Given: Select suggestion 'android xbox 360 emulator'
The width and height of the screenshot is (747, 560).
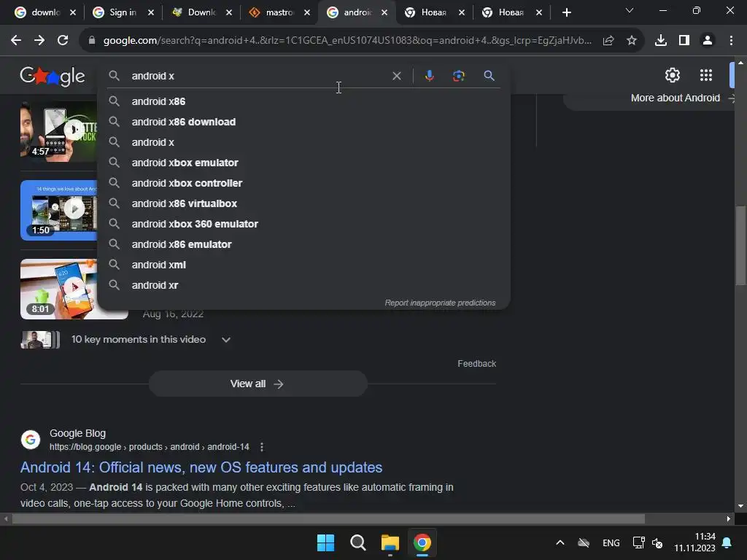Looking at the screenshot, I should (304, 224).
